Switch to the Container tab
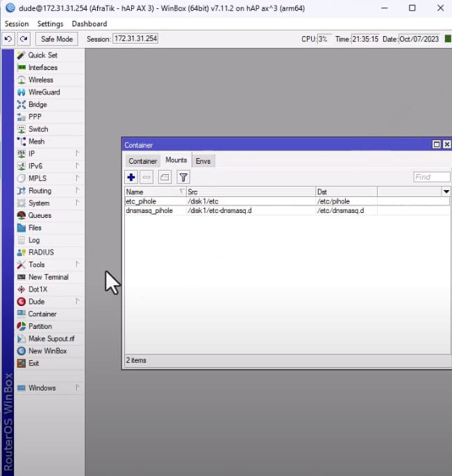Image resolution: width=452 pixels, height=476 pixels. pos(143,161)
